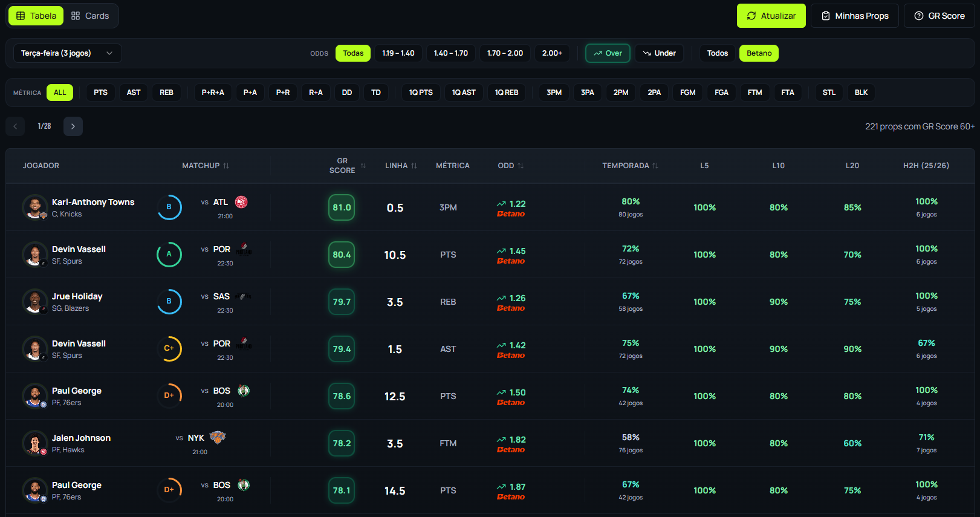
Task: Click the Karl-Anthony Towns player avatar
Action: pyautogui.click(x=35, y=207)
